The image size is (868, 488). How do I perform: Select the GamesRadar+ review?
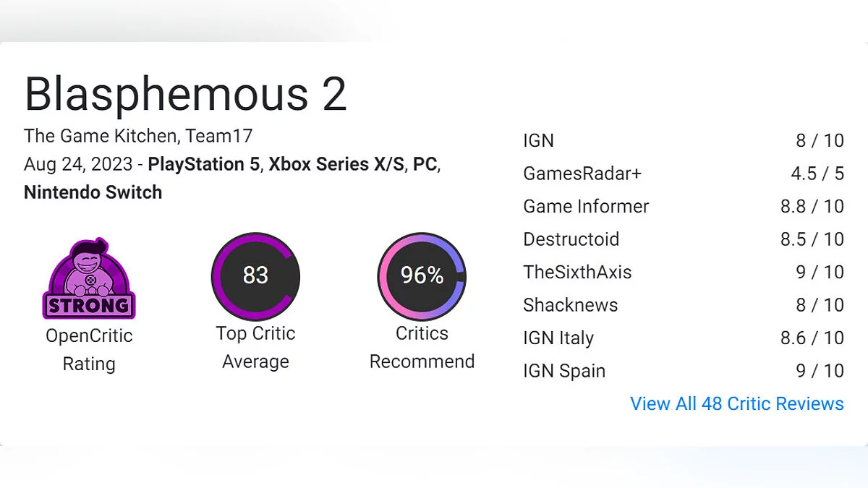(582, 174)
